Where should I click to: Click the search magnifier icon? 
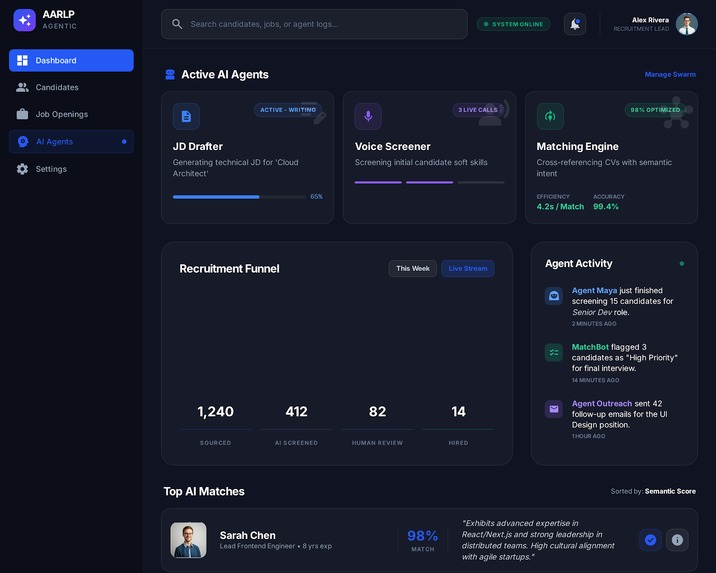click(177, 24)
